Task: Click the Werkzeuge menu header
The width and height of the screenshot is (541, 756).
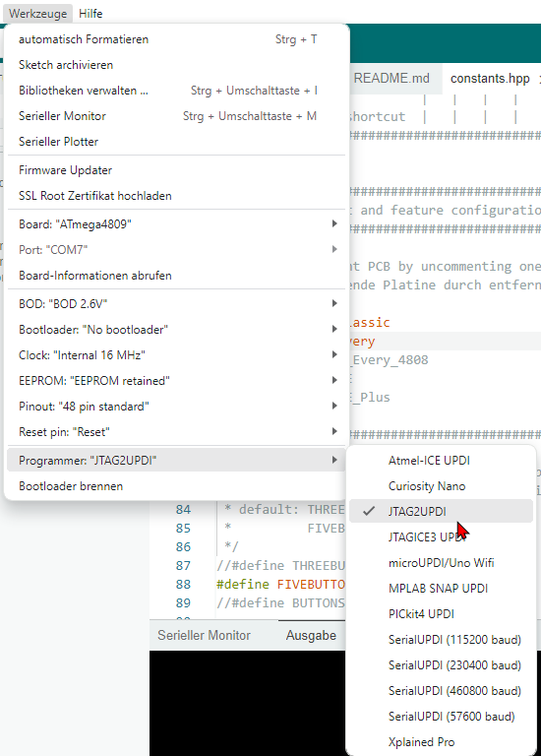Action: 38,14
